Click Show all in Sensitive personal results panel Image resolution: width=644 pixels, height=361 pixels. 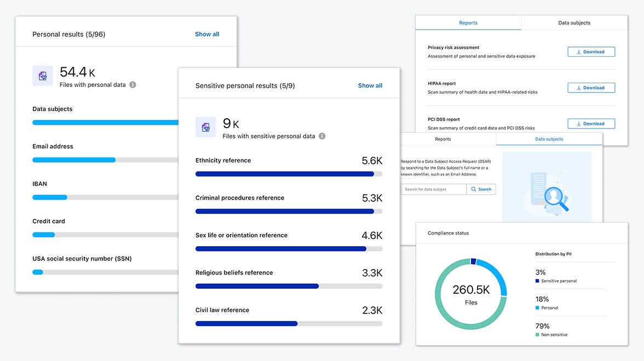coord(370,85)
